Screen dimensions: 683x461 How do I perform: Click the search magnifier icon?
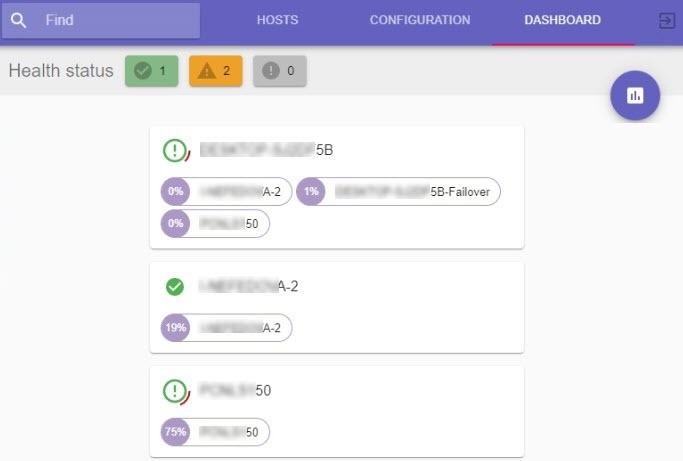[19, 20]
